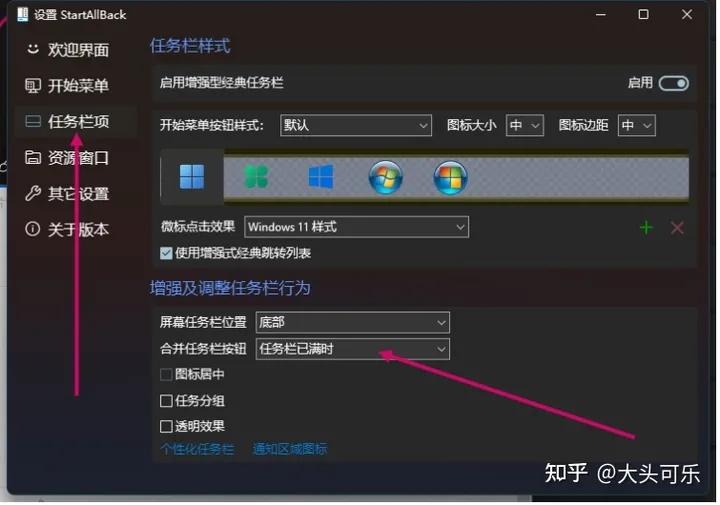This screenshot has width=720, height=505.
Task: Uncheck the enhanced classic jump list checkbox
Action: (x=166, y=253)
